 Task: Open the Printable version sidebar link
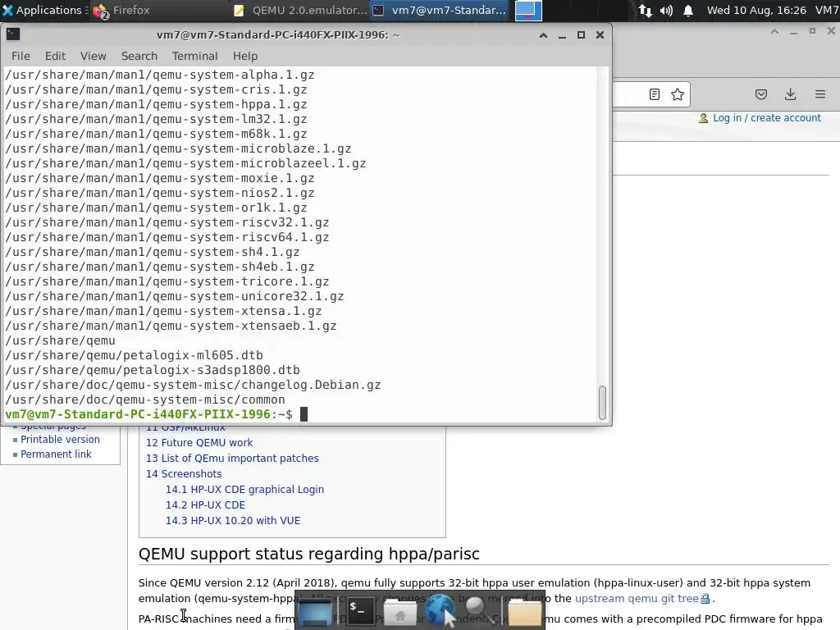(60, 440)
